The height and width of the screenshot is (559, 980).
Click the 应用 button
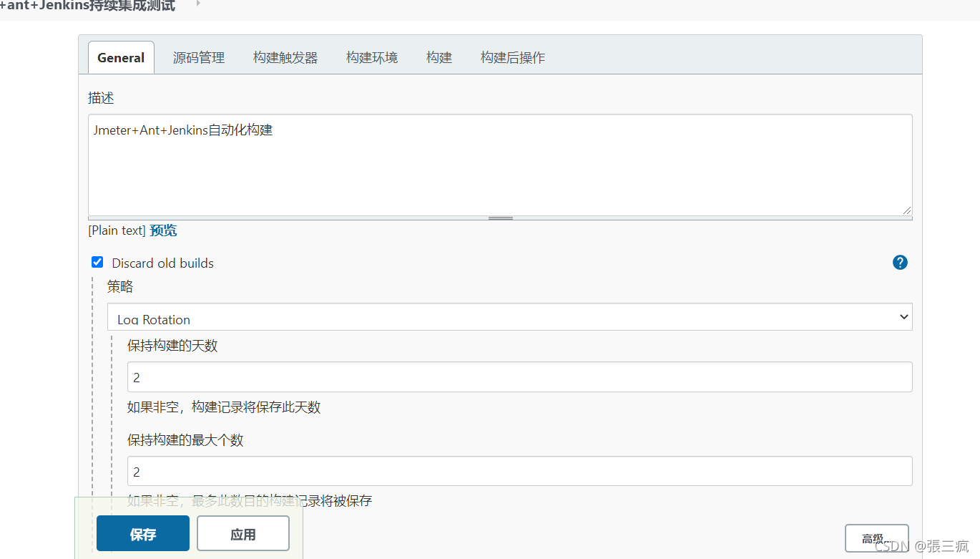click(243, 534)
